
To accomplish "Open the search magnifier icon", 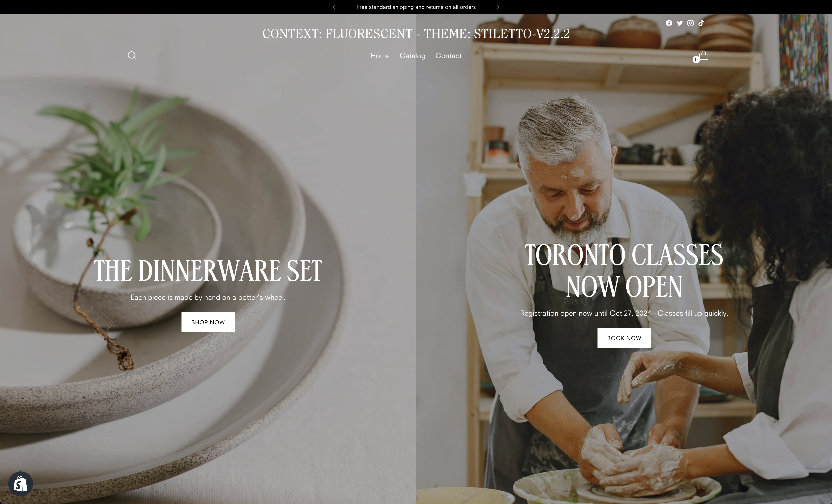I will (132, 55).
